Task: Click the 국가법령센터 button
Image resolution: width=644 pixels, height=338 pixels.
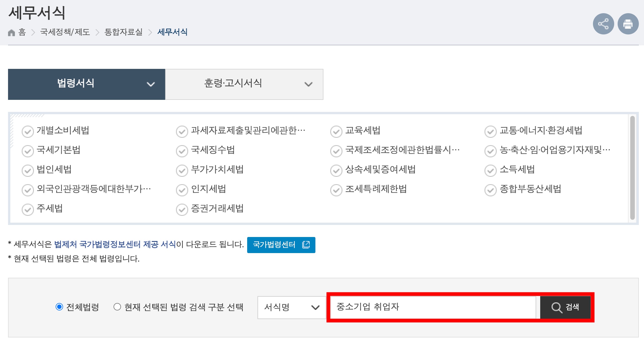Action: coord(281,245)
